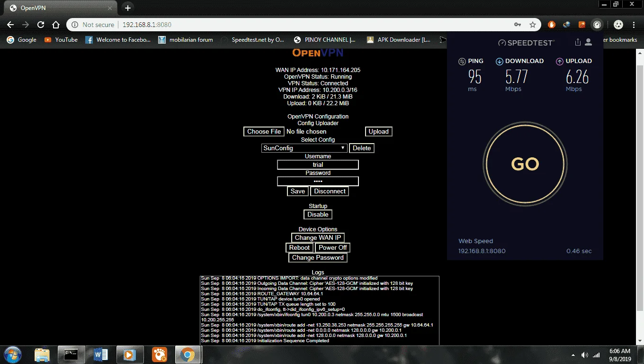Viewport: 644px width, 364px height.
Task: Delete the selected config
Action: [362, 148]
